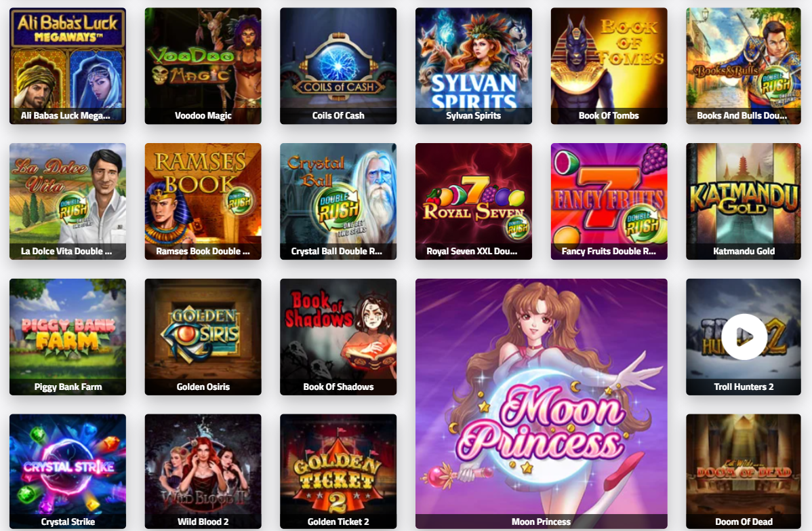
Task: Select the Coils Of Cash game
Action: point(338,66)
